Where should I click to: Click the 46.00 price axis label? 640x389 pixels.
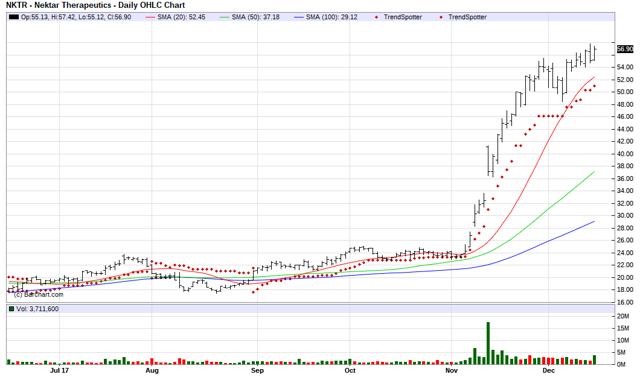625,117
